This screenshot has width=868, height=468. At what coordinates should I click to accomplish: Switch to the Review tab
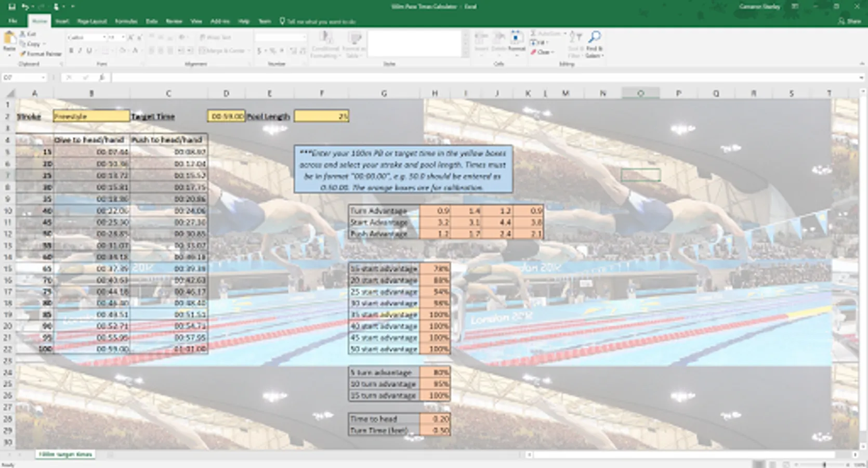click(174, 21)
